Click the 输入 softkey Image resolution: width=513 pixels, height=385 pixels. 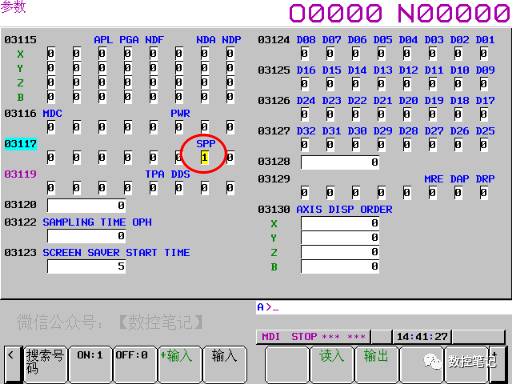225,364
